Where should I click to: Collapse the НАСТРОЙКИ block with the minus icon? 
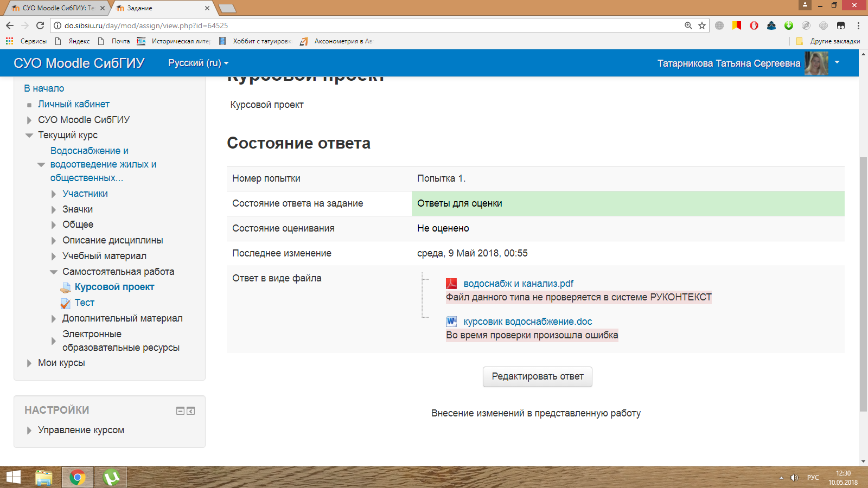click(x=181, y=411)
